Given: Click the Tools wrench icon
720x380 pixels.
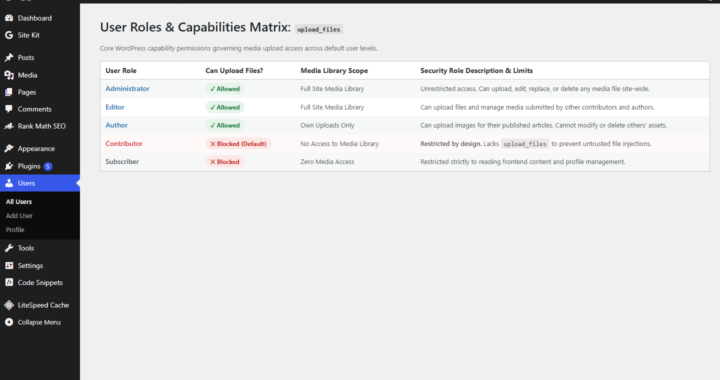Looking at the screenshot, I should tap(9, 248).
